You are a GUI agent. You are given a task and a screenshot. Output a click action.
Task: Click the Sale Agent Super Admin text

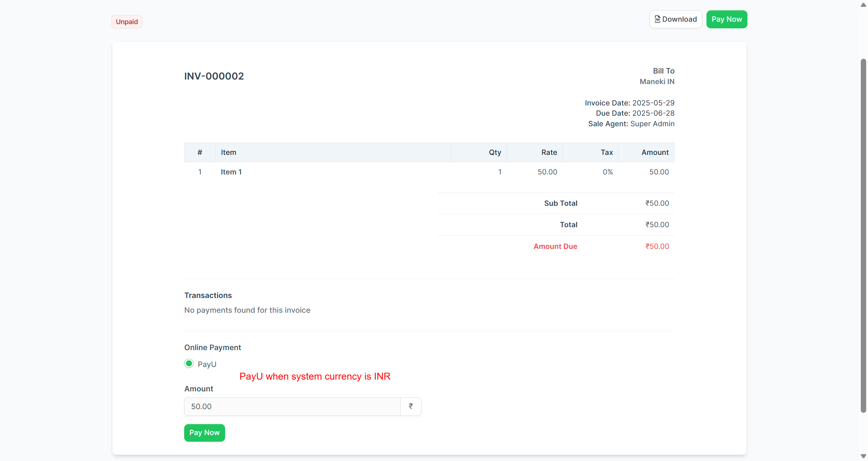click(x=652, y=124)
